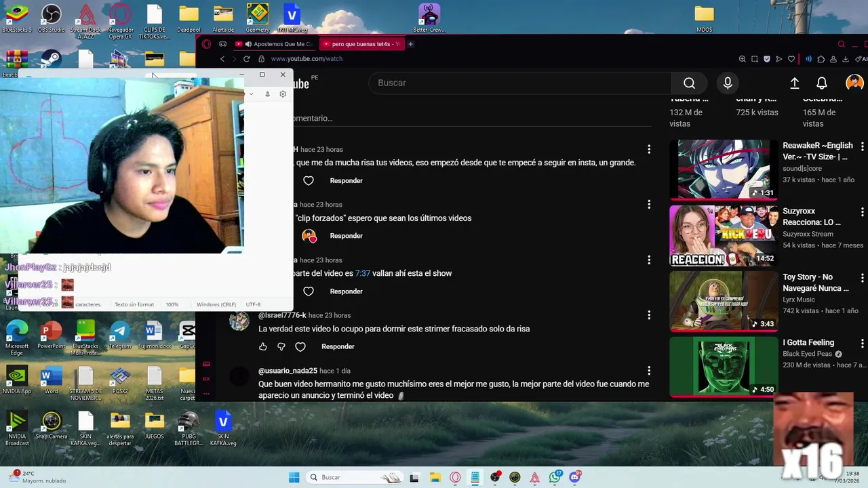Open Navegador Opera GX desktop shortcut
Viewport: 868px width, 488px height.
(121, 21)
